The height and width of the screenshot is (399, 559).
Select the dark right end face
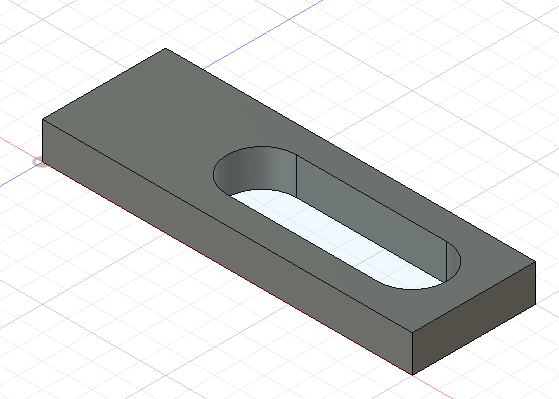point(474,319)
